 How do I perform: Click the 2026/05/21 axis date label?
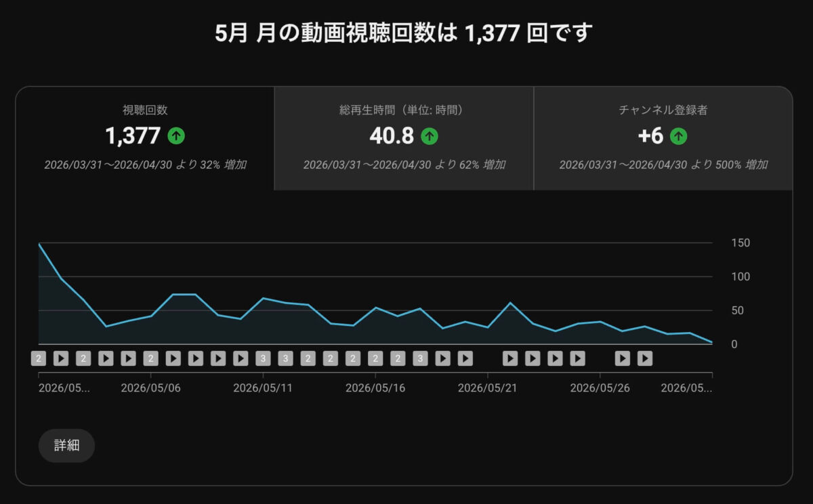[x=488, y=388]
